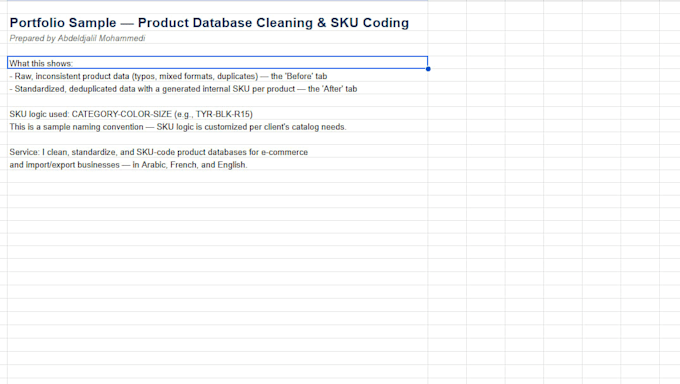Select the 'What this shows:' cell
This screenshot has width=680, height=384.
pyautogui.click(x=217, y=63)
